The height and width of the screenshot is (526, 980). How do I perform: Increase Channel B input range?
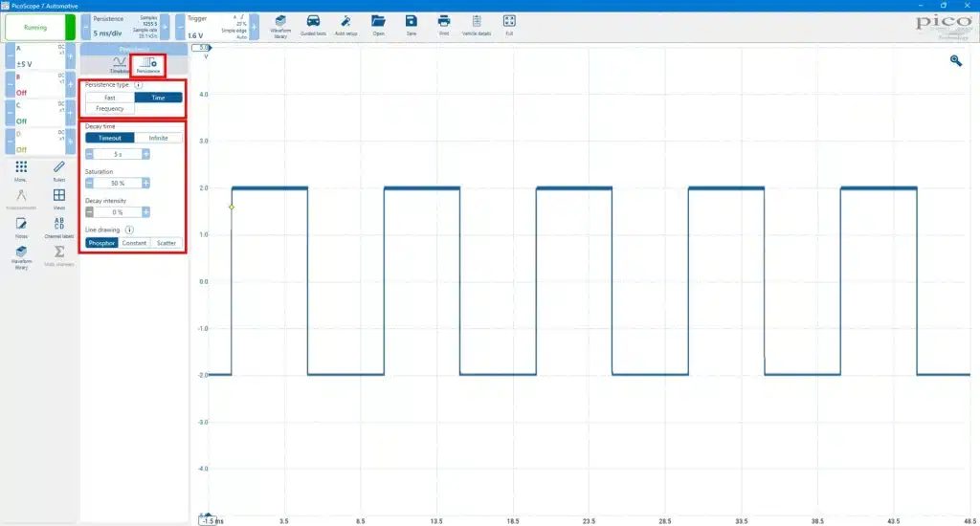click(71, 84)
